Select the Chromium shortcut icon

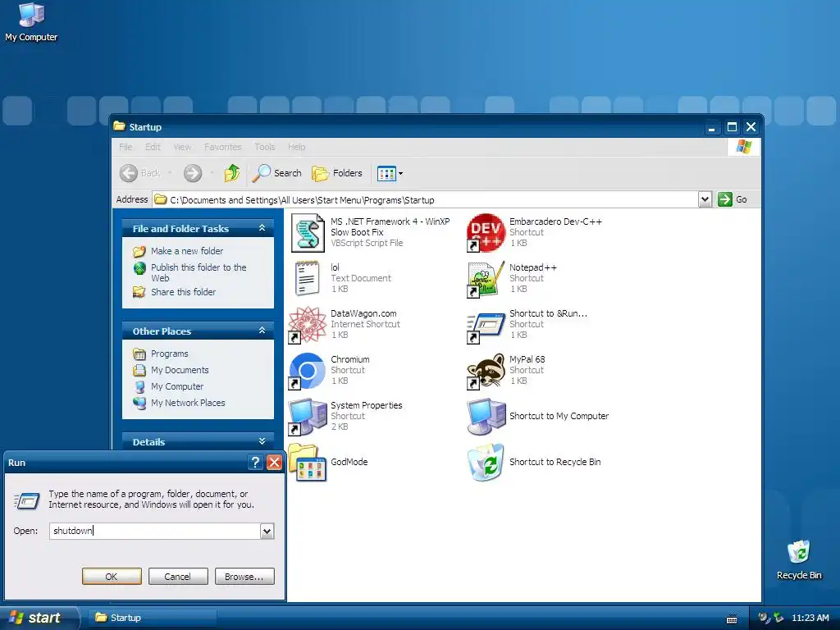pos(308,371)
